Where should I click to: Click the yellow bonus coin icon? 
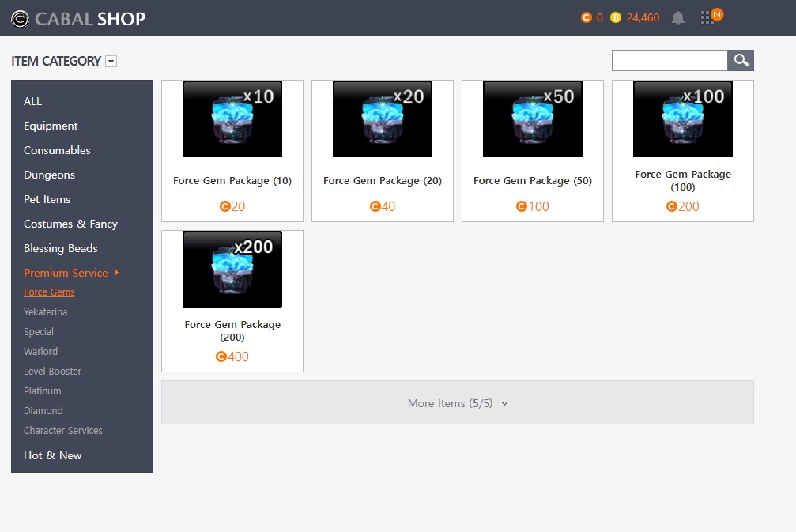click(615, 17)
